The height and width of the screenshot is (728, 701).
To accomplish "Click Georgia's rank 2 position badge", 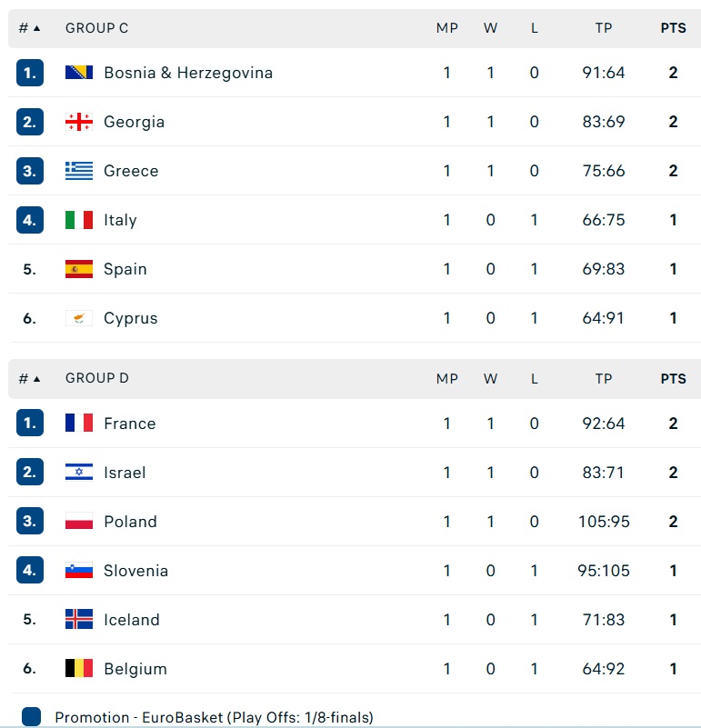I will coord(30,122).
